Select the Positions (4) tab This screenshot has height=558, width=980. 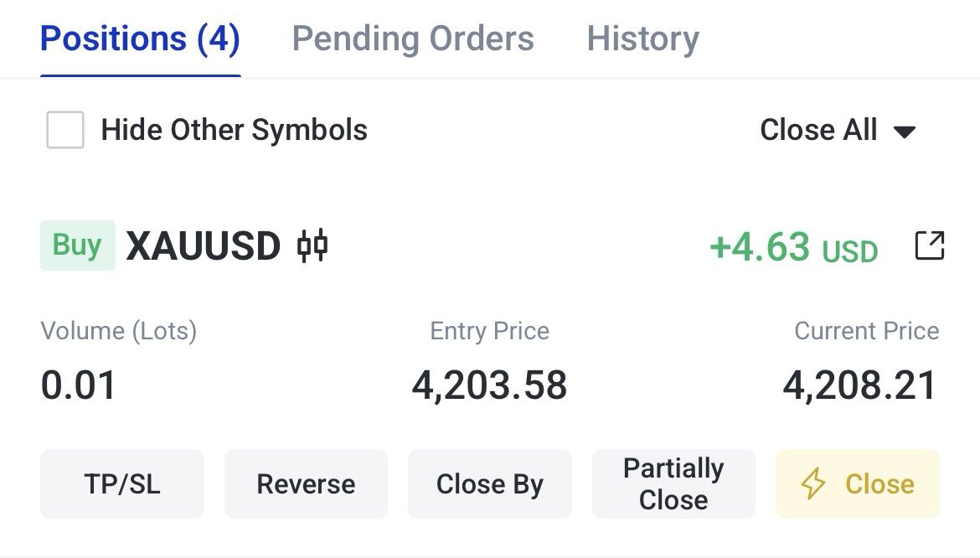[x=140, y=39]
